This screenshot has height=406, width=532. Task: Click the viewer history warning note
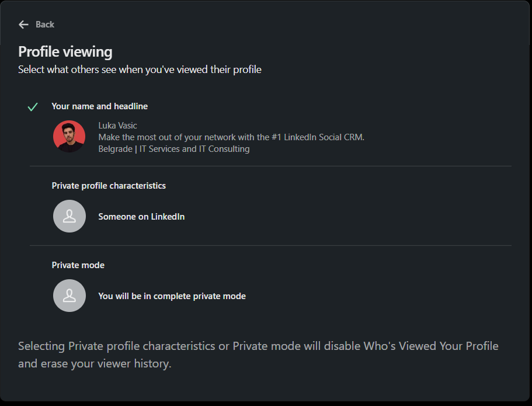point(258,346)
